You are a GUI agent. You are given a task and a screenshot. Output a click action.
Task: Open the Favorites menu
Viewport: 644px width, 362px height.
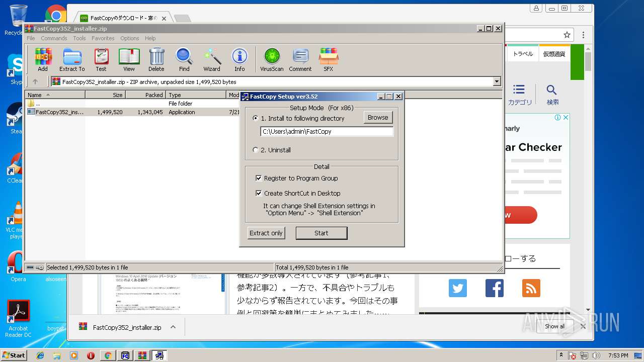pos(103,38)
